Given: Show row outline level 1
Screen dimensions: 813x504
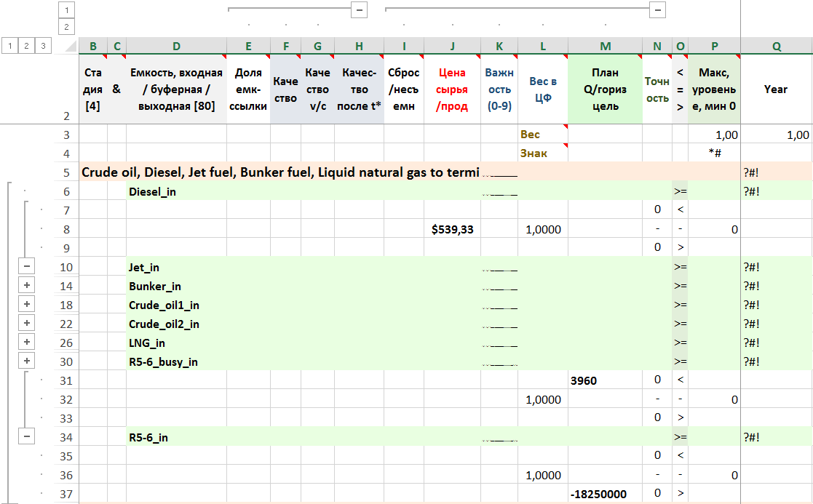Looking at the screenshot, I should tap(9, 46).
